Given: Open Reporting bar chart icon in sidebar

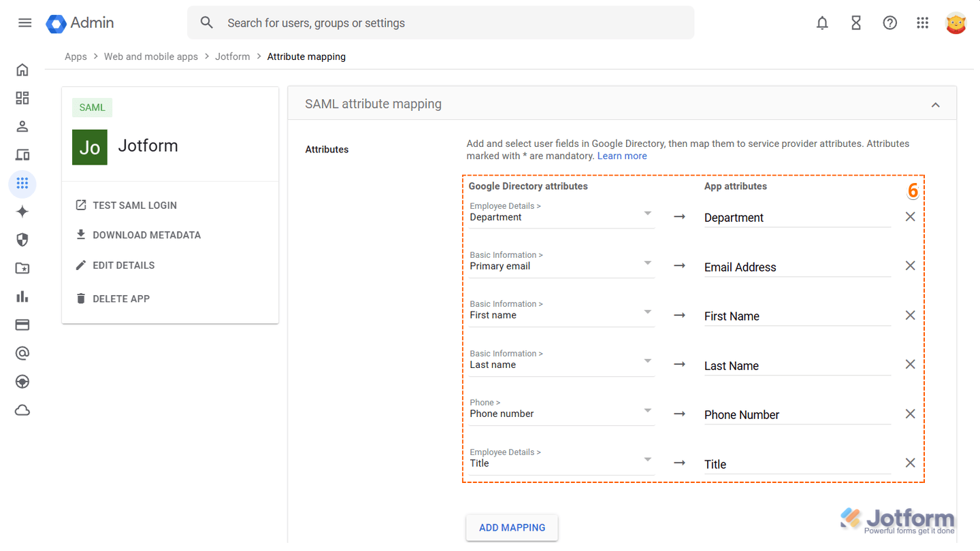Looking at the screenshot, I should point(22,297).
